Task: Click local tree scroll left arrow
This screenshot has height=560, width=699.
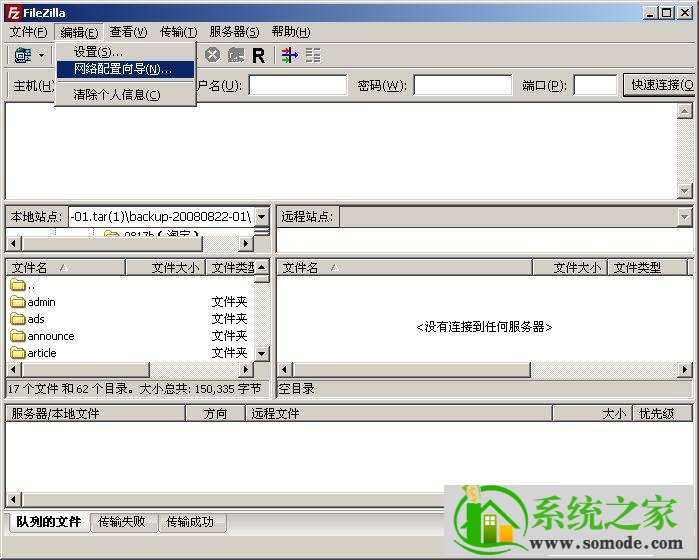Action: click(13, 243)
